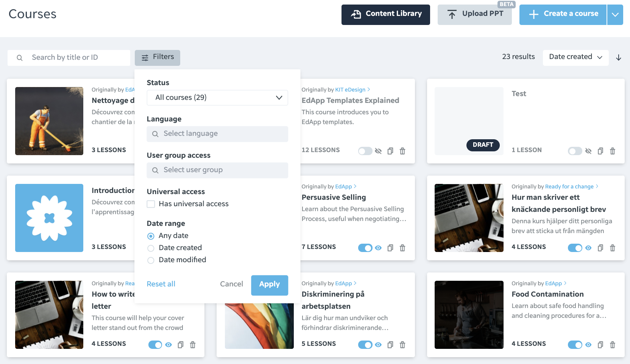
Task: Click the downward sort direction arrow icon
Action: (x=619, y=58)
